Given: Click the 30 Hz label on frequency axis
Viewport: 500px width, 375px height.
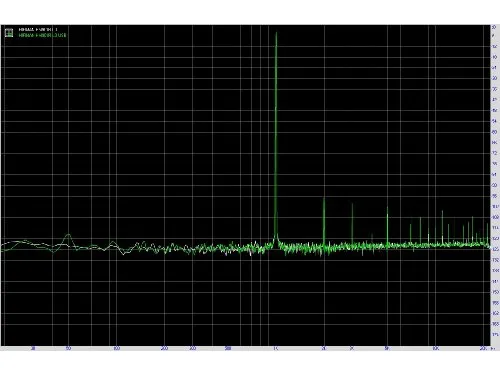Looking at the screenshot, I should (x=33, y=349).
